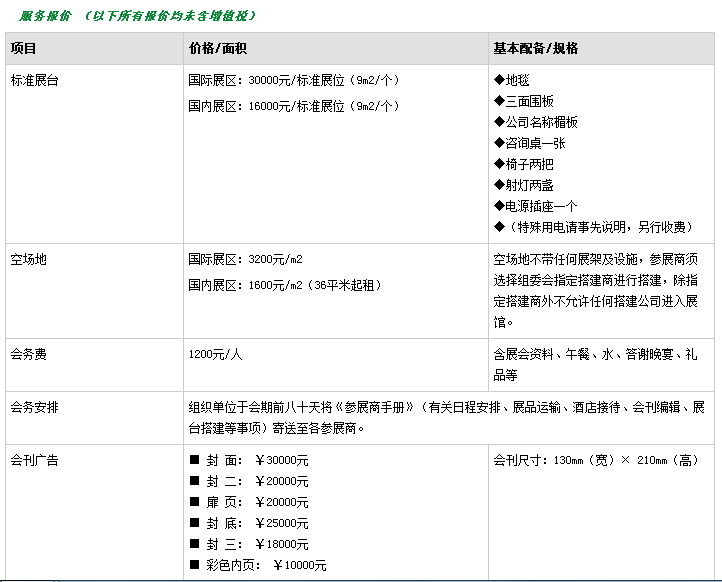The width and height of the screenshot is (722, 582).
Task: Click the square bullet beside 扉 页 ￥20000元
Action: point(195,503)
